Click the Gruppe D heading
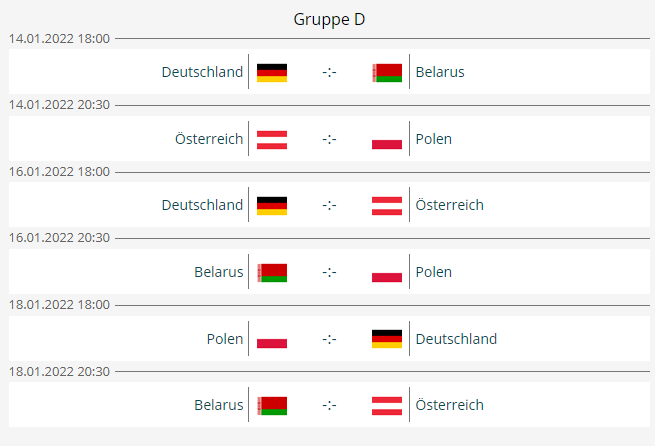 click(x=329, y=20)
